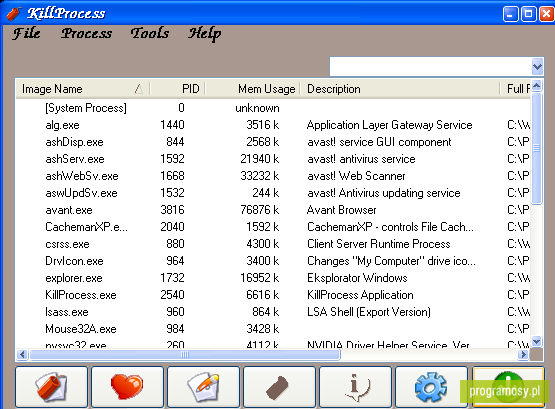Click description 'LSA Shell (Export Version)'
Viewport: 555px width, 409px height.
point(369,312)
